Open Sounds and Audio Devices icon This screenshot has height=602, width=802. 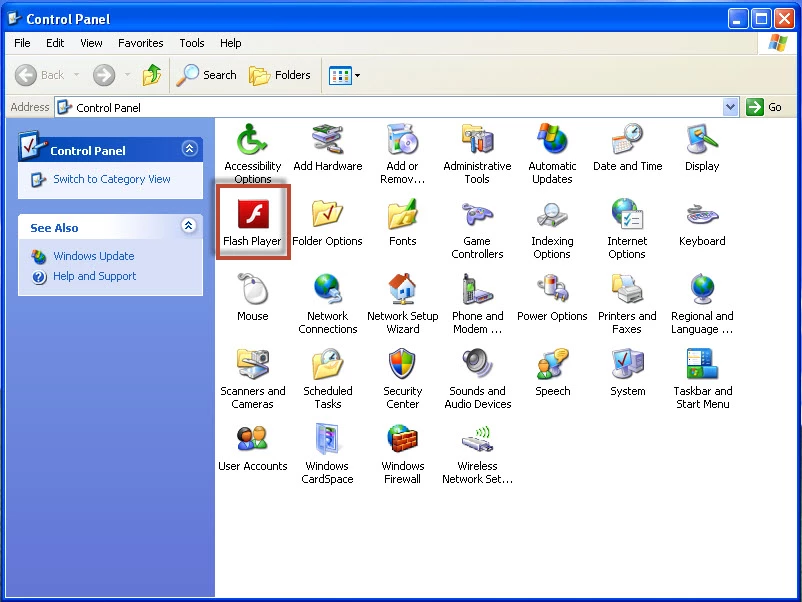pos(477,364)
